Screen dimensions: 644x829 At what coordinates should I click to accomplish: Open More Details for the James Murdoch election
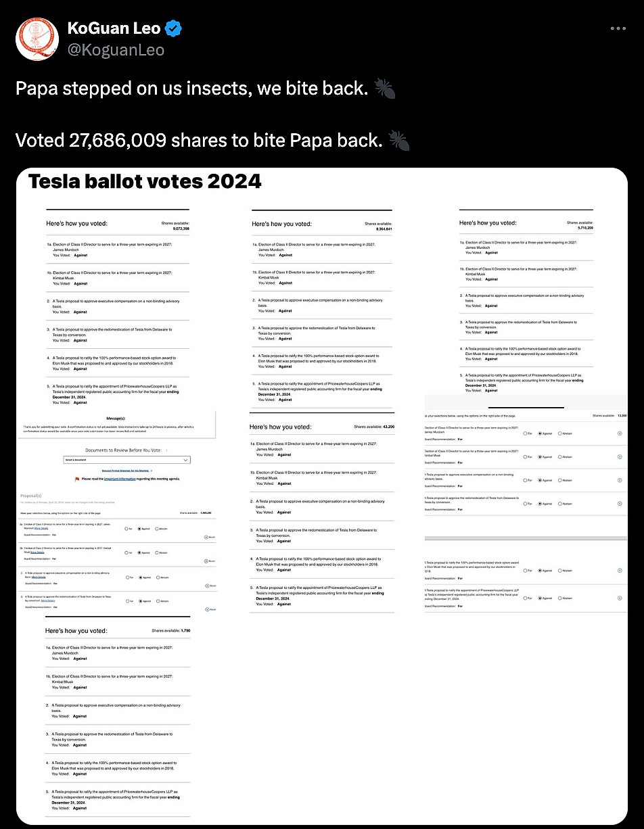[x=41, y=528]
